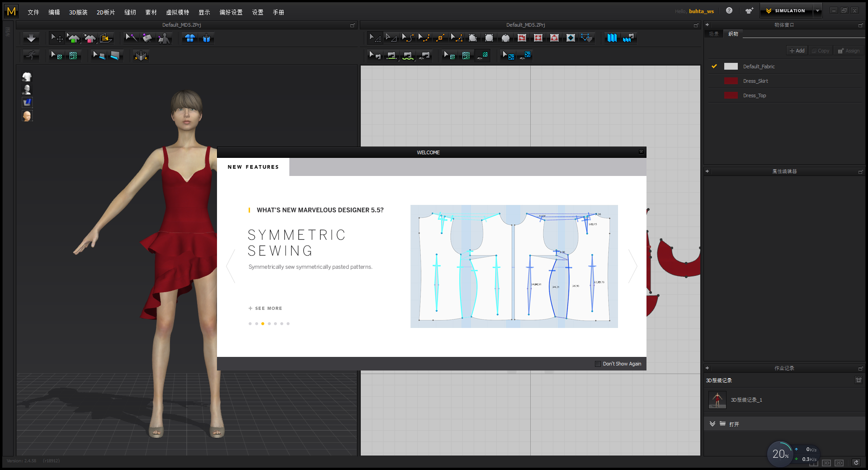This screenshot has height=470, width=868.
Task: Select the NEW FEATURES tab in Welcome dialog
Action: point(253,167)
